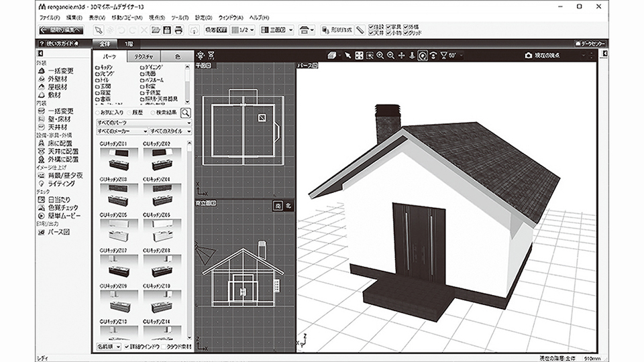
Task: Select the 履歴 radio button
Action: 129,113
